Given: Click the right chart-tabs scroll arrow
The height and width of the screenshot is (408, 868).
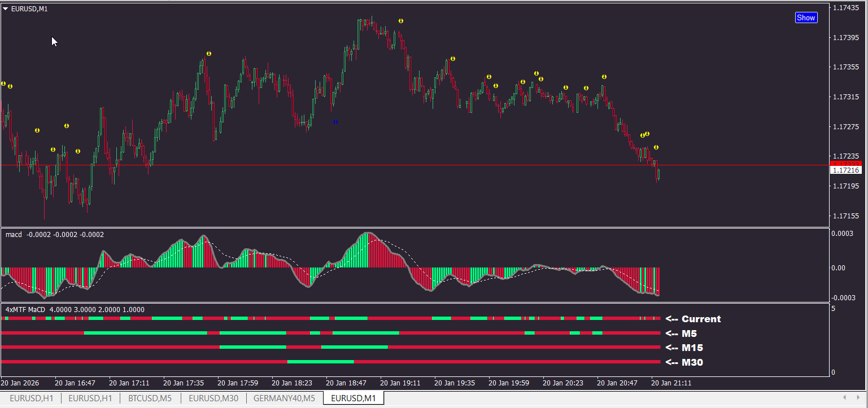Looking at the screenshot, I should tap(858, 398).
